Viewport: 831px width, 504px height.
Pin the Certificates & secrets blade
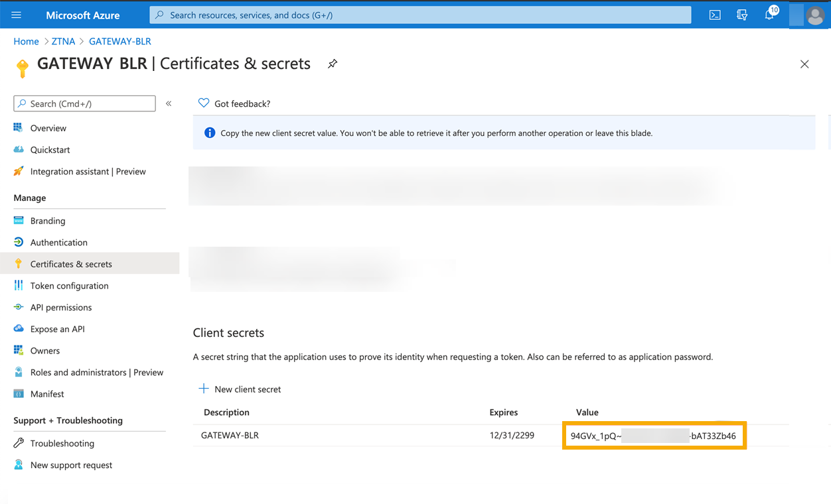point(332,64)
